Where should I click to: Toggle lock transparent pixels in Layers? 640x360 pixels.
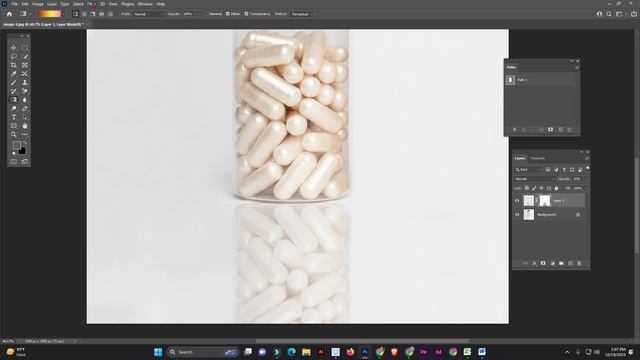[x=527, y=188]
